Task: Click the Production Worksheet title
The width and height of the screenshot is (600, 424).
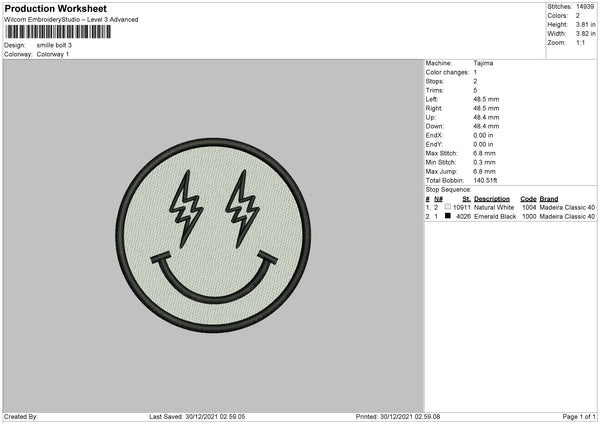Action: click(x=55, y=8)
